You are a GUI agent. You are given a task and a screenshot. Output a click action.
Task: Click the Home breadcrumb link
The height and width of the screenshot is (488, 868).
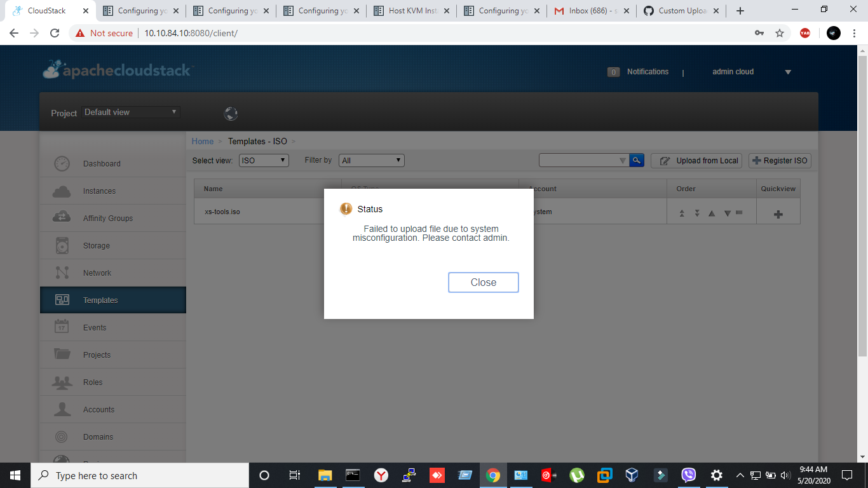pyautogui.click(x=202, y=141)
